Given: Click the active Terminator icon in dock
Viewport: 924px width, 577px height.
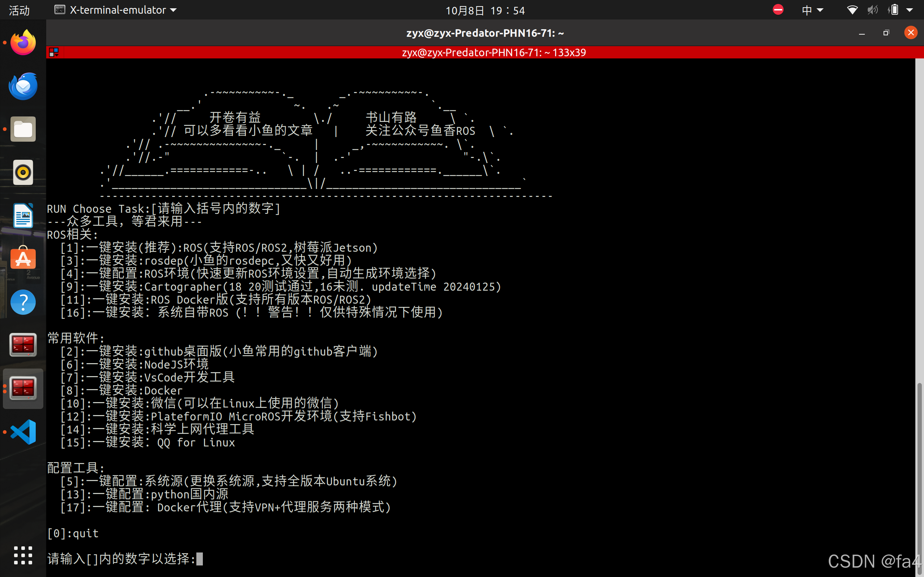Looking at the screenshot, I should pyautogui.click(x=23, y=388).
